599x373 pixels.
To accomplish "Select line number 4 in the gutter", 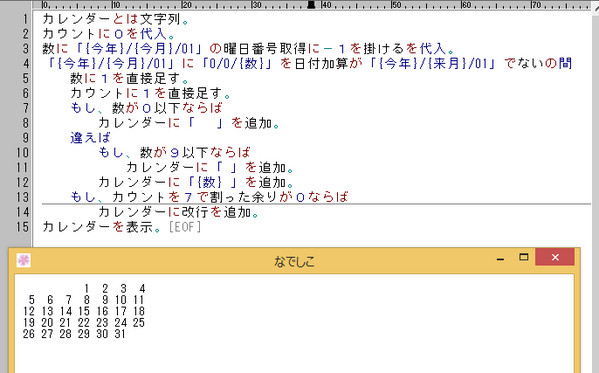I will pyautogui.click(x=25, y=63).
